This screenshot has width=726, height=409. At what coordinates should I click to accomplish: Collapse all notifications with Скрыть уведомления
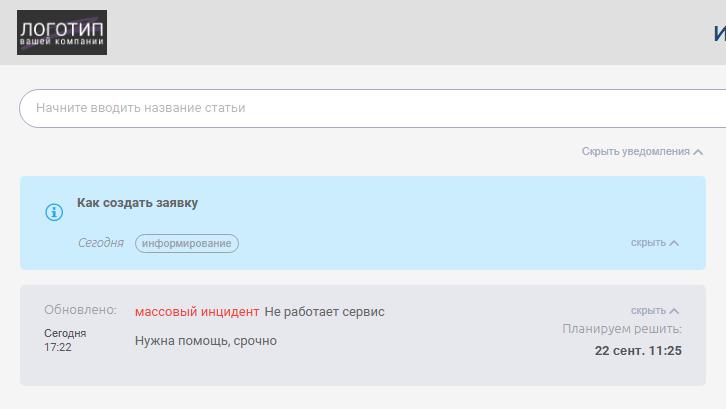(642, 151)
